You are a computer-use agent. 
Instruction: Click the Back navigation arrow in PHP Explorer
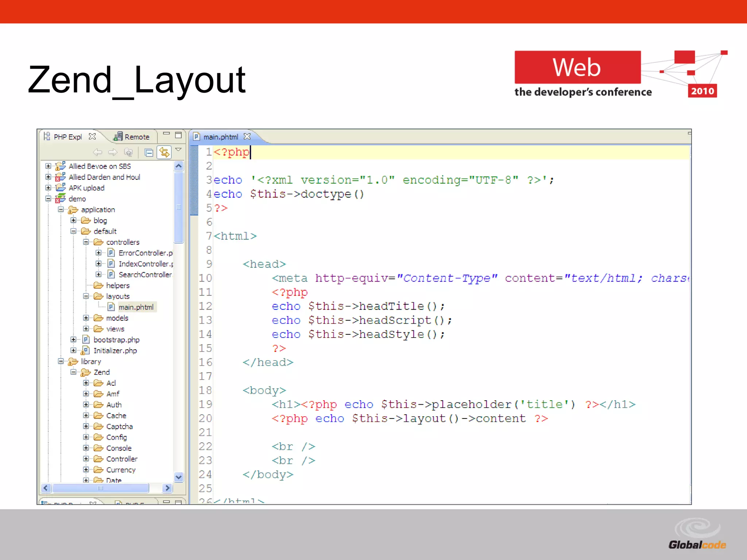[x=97, y=152]
